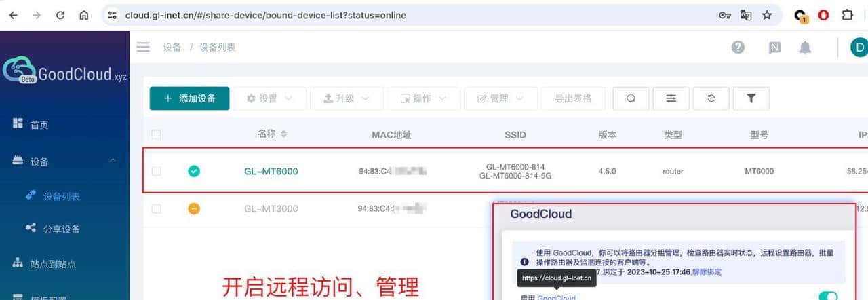Check the GL-MT6000 row checkbox

[x=157, y=172]
